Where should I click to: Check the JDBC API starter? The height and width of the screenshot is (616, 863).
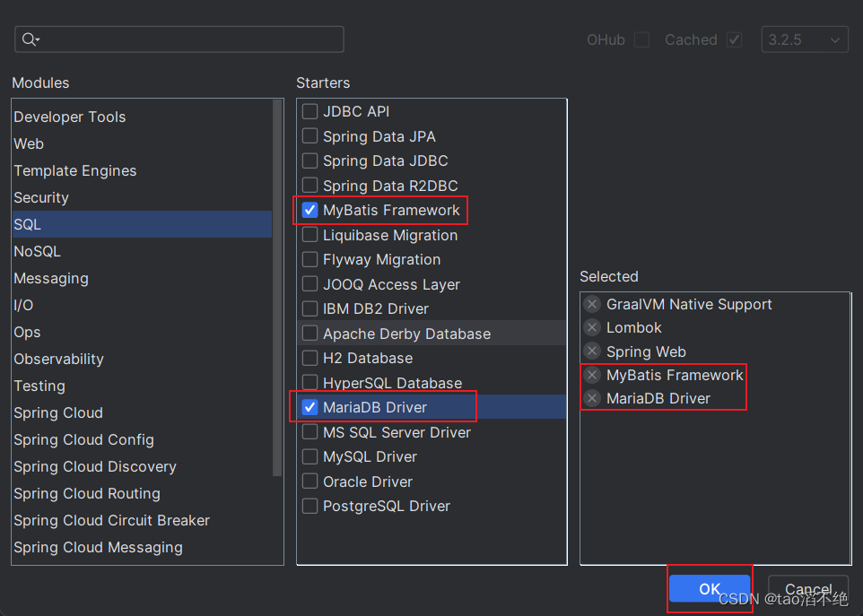309,111
